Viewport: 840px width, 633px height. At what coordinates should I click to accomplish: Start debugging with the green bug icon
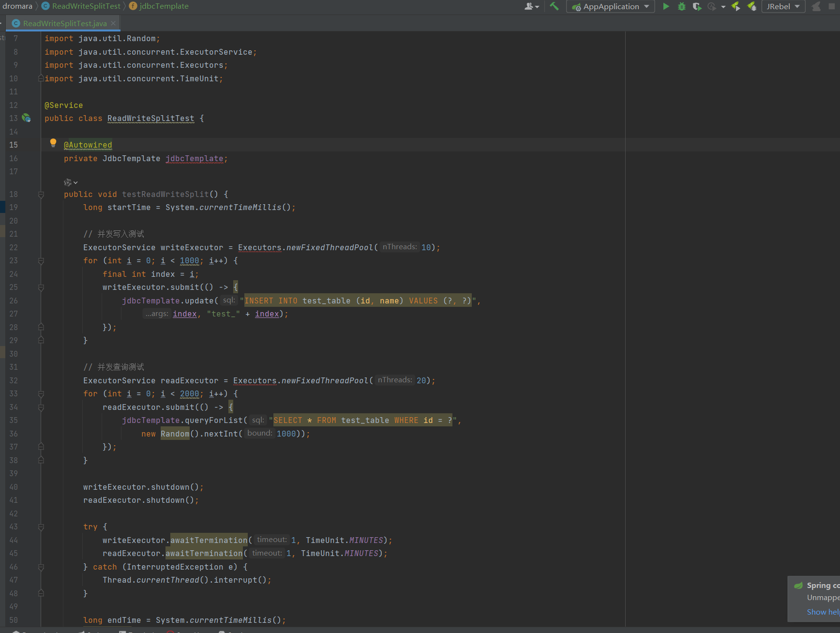681,6
